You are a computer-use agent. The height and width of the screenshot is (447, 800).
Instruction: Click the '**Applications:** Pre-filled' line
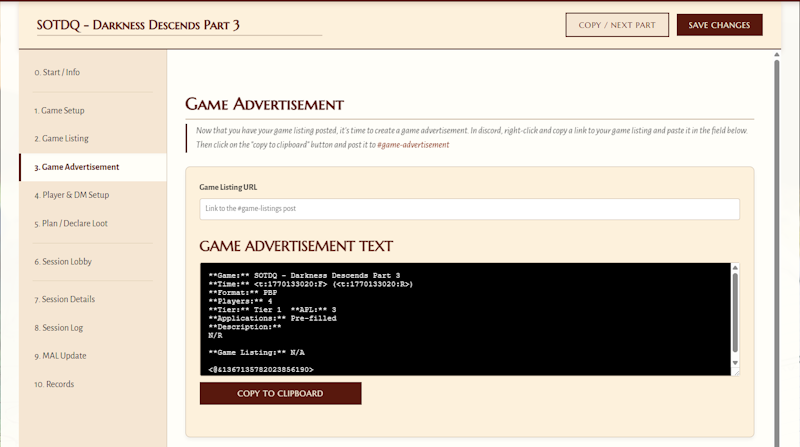pyautogui.click(x=272, y=318)
